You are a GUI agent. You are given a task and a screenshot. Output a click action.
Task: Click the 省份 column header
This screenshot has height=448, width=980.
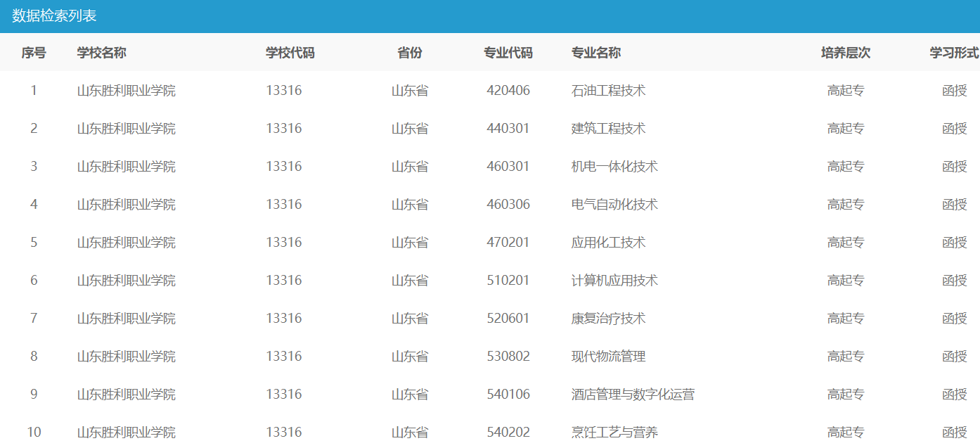tap(410, 53)
